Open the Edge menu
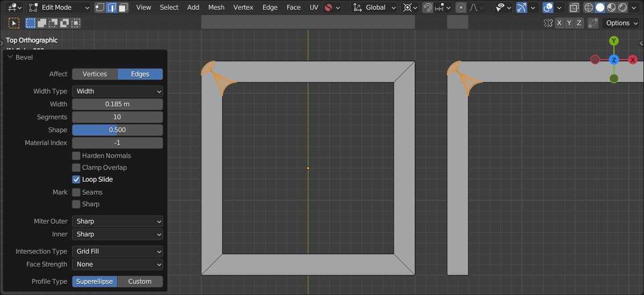644x295 pixels. pyautogui.click(x=270, y=8)
